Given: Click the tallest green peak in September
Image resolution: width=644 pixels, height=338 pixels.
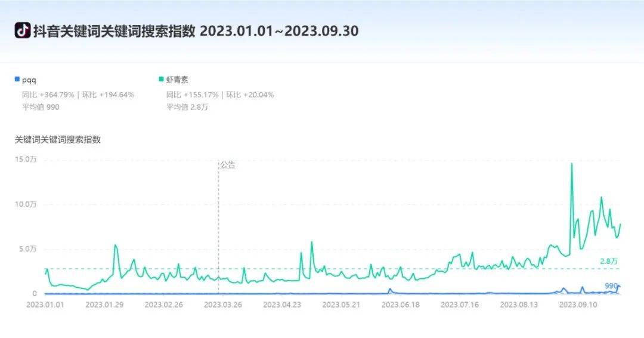Looking at the screenshot, I should click(x=571, y=164).
